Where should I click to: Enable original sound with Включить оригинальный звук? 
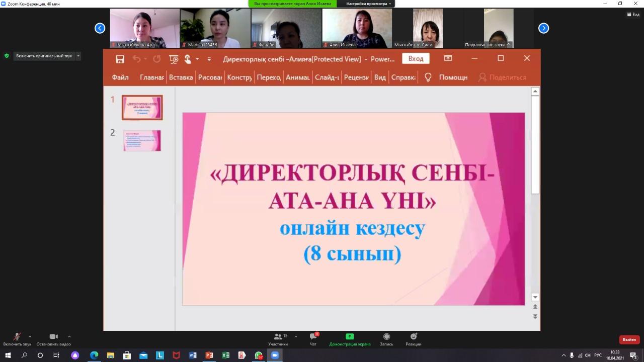tap(44, 56)
